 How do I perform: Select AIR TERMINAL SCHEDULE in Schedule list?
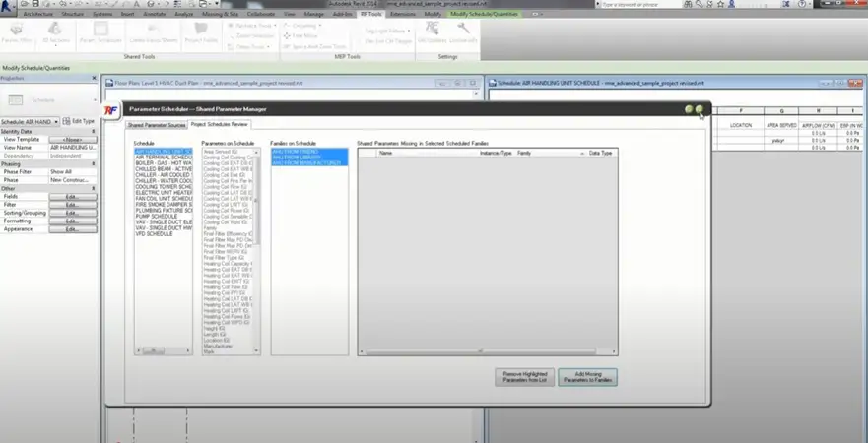(164, 158)
